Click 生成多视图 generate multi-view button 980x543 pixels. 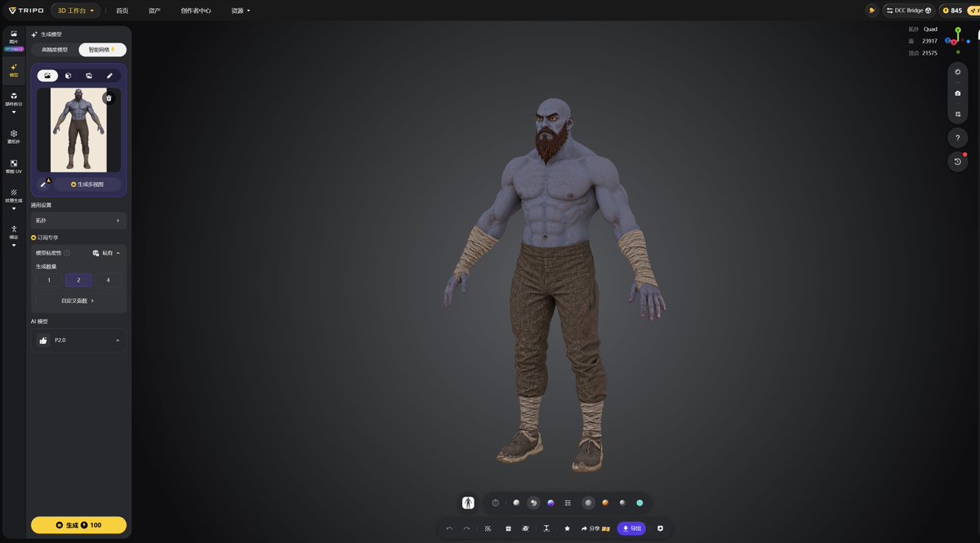point(87,185)
